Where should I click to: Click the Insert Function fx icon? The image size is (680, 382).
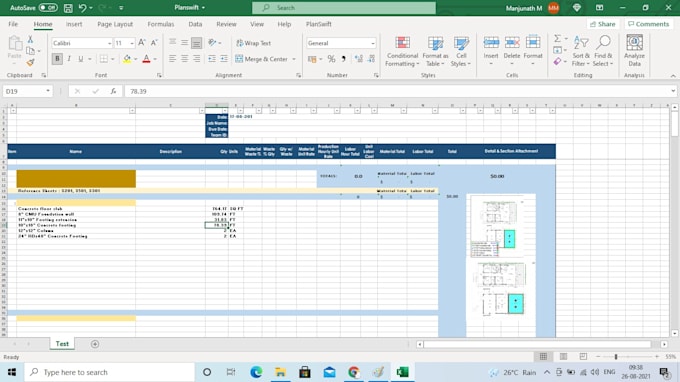point(113,91)
